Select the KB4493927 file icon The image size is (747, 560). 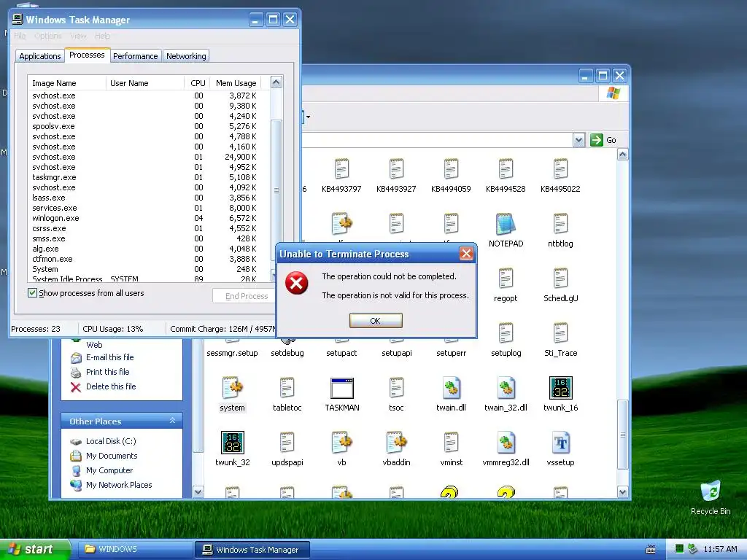396,169
